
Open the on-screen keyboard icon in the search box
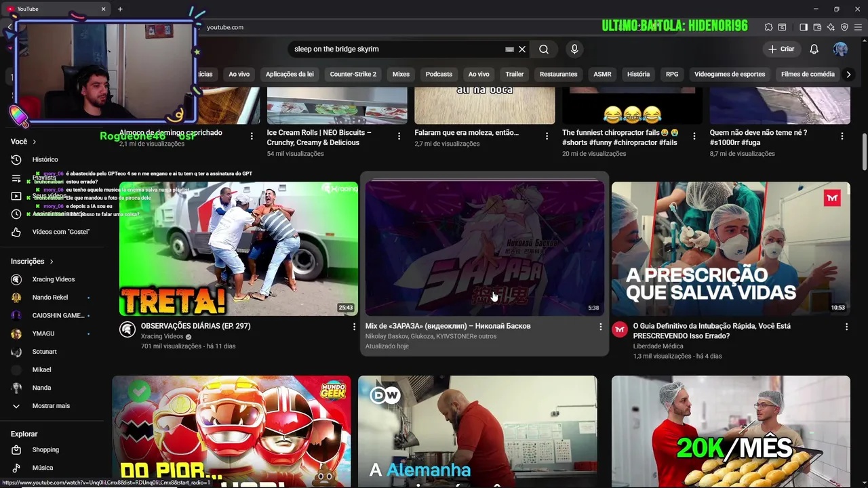(x=509, y=49)
